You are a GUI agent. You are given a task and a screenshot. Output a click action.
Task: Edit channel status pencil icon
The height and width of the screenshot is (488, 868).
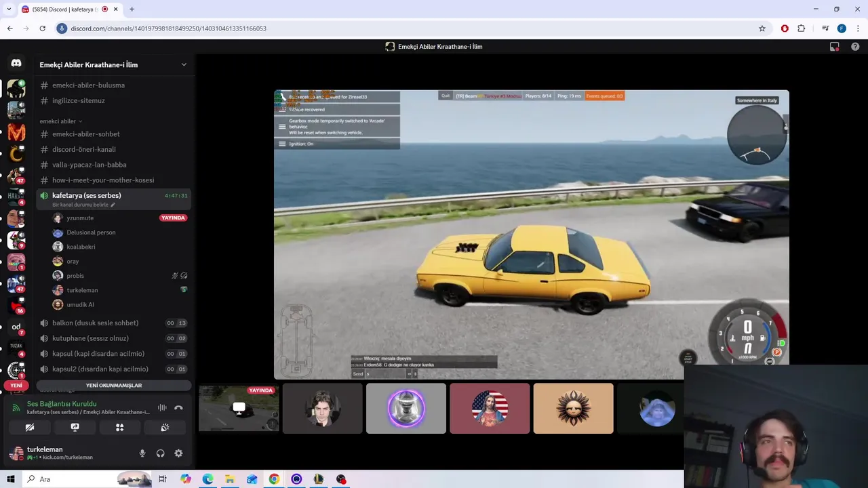113,205
